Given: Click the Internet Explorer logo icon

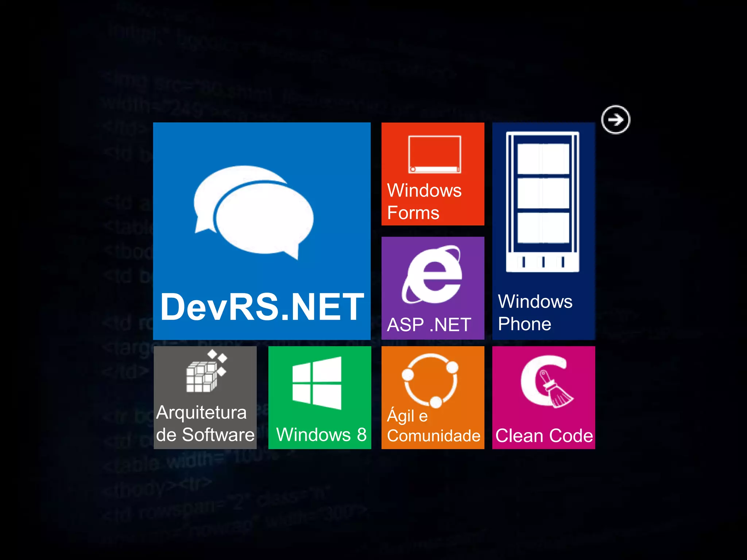Looking at the screenshot, I should pyautogui.click(x=432, y=275).
